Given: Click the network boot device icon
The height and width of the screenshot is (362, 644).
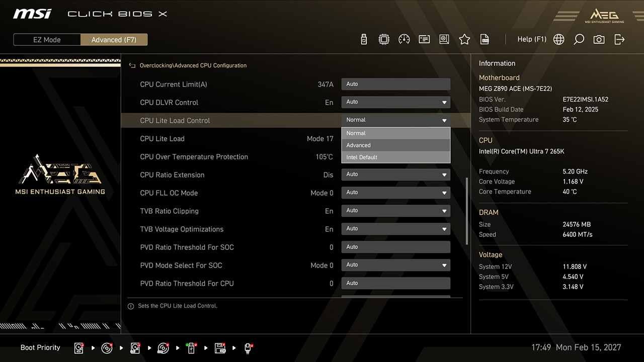Looking at the screenshot, I should [248, 348].
